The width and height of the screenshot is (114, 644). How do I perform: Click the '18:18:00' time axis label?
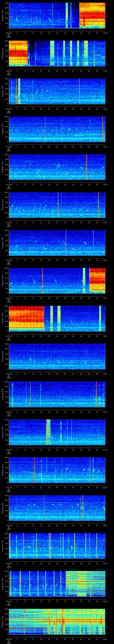click(9, 374)
